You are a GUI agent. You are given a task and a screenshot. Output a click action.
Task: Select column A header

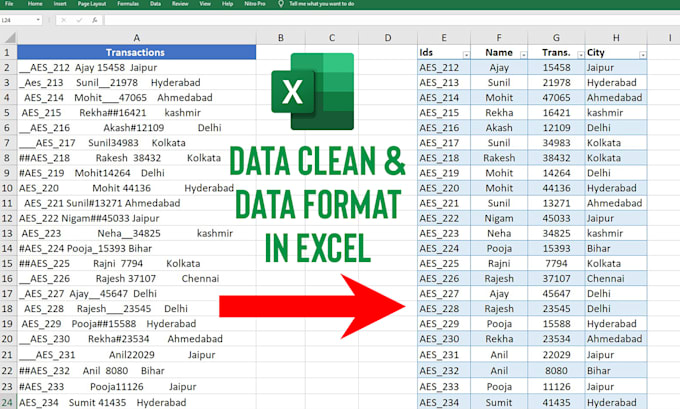point(137,38)
